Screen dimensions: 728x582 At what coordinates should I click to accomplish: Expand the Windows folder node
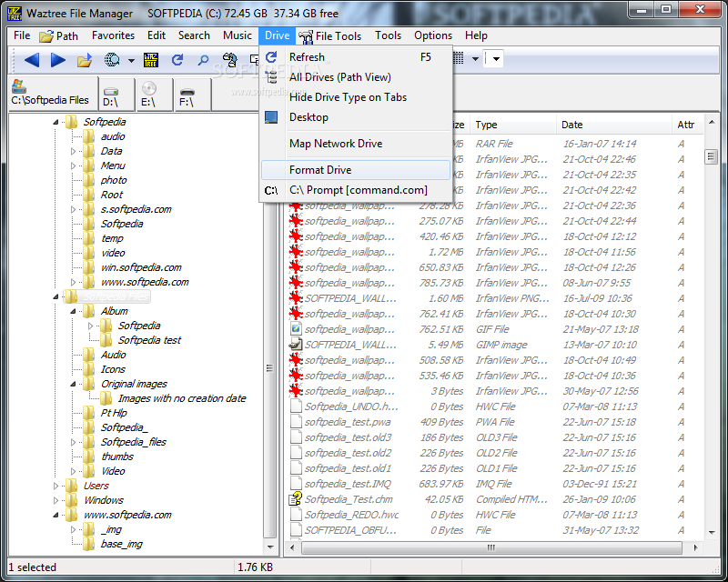tap(56, 500)
